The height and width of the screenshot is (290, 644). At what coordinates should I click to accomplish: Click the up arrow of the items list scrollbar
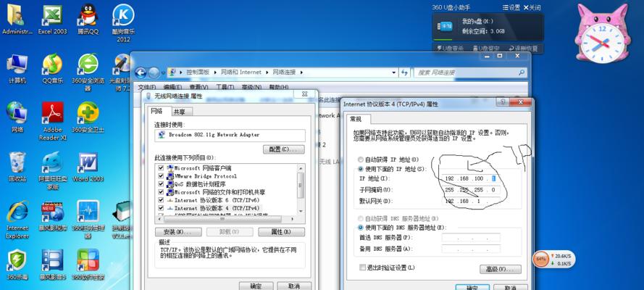pyautogui.click(x=301, y=167)
